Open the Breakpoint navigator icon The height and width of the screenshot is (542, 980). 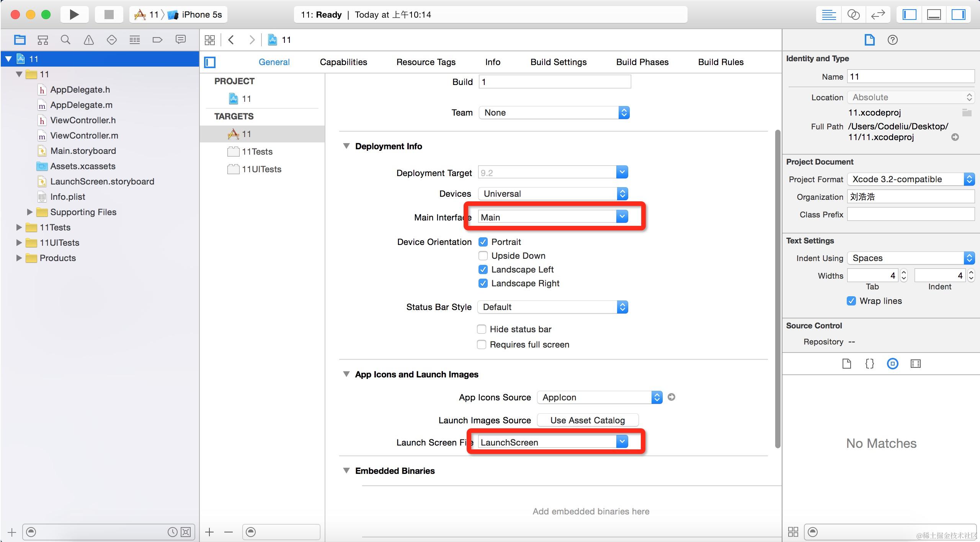[157, 40]
